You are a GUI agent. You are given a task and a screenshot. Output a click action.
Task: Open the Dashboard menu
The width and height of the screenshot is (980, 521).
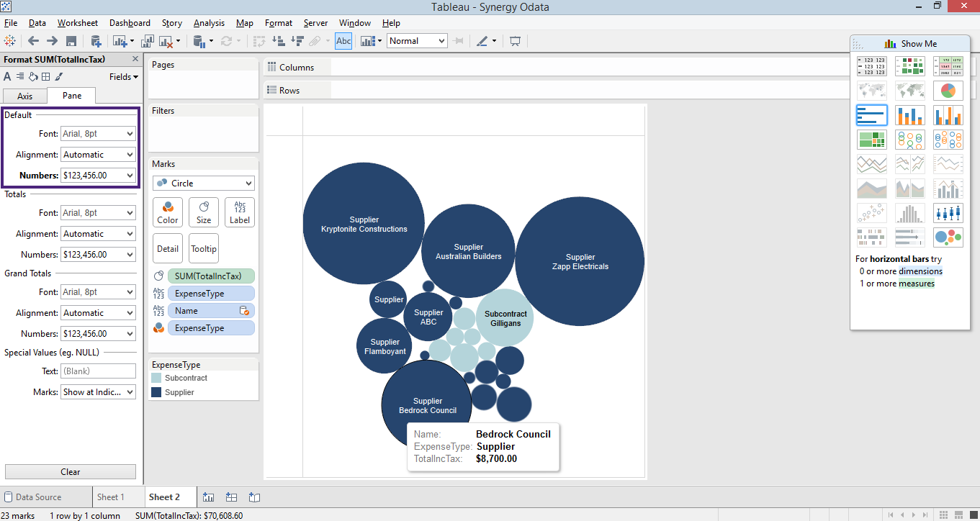coord(130,23)
